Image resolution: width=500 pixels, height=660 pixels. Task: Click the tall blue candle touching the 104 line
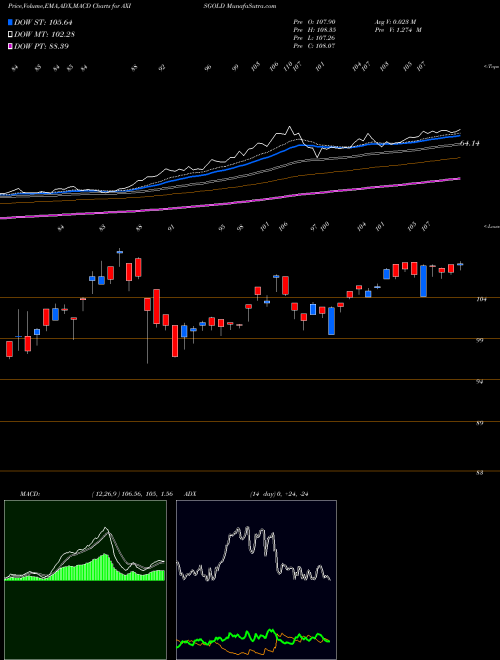tap(423, 281)
